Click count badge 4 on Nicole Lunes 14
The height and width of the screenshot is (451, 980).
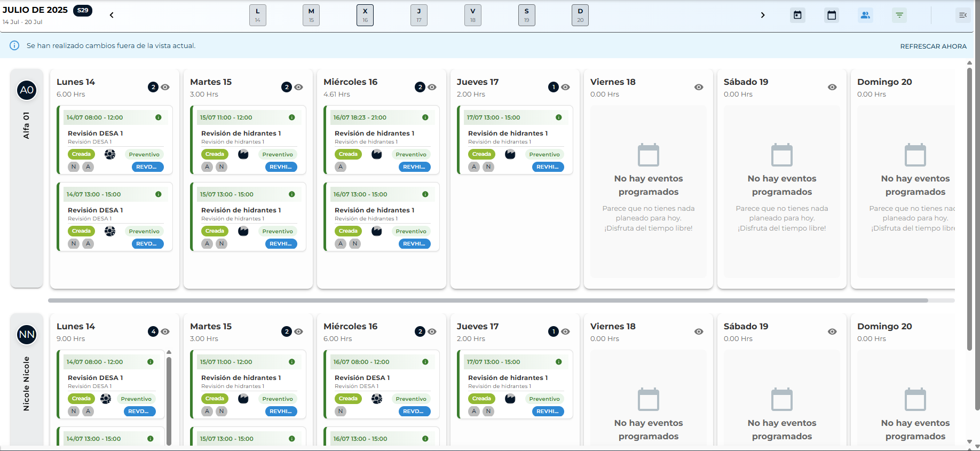(x=153, y=331)
